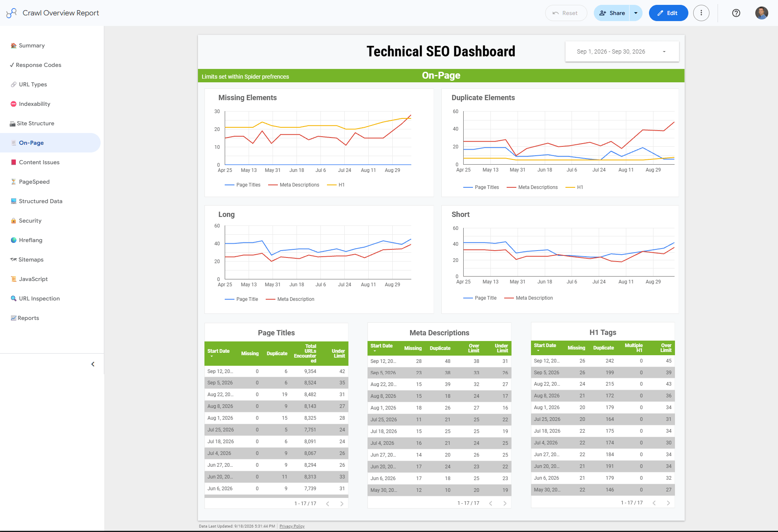Open the three-dot more options menu

click(x=701, y=13)
